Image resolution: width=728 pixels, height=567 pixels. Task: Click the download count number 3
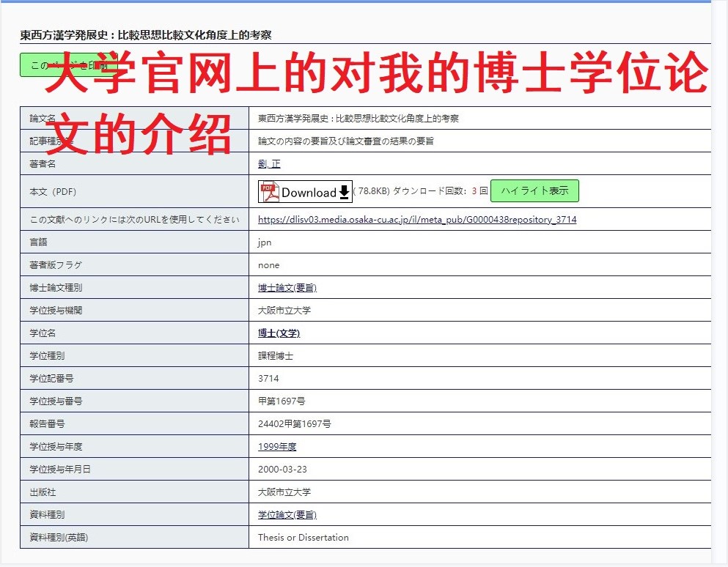pos(474,191)
